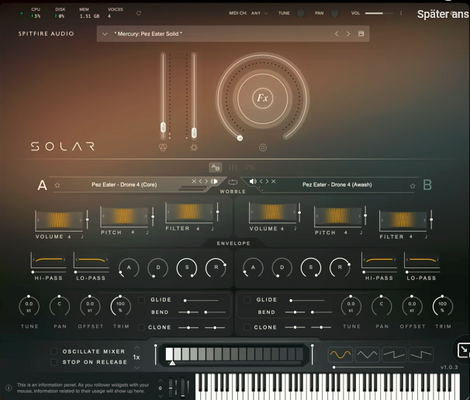Select triangle wave LFO shape
Image resolution: width=470 pixels, height=400 pixels.
[x=367, y=355]
